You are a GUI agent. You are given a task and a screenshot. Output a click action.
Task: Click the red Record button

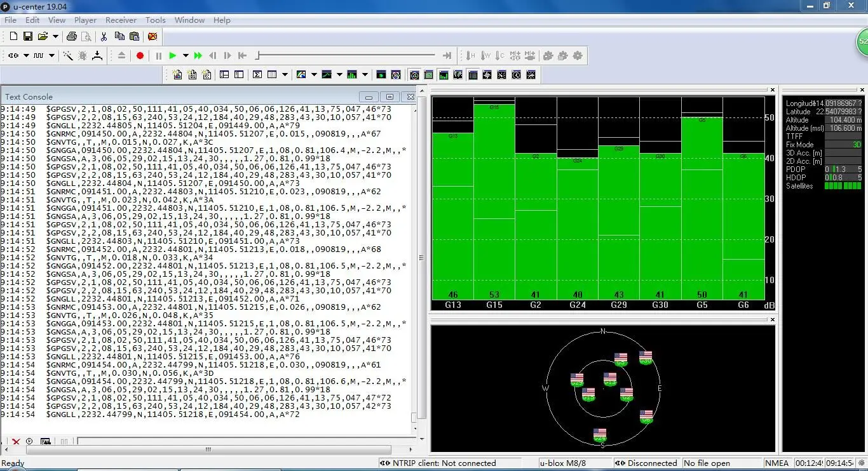pyautogui.click(x=140, y=56)
